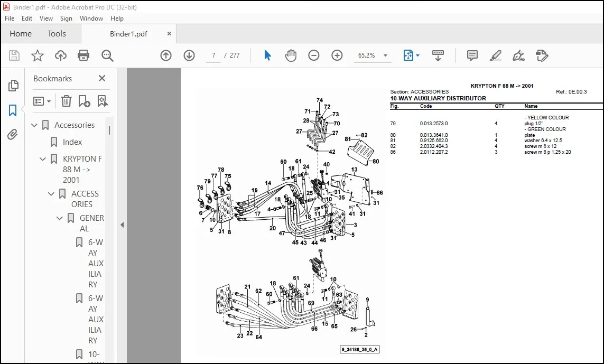Click the page number input field

pyautogui.click(x=213, y=55)
